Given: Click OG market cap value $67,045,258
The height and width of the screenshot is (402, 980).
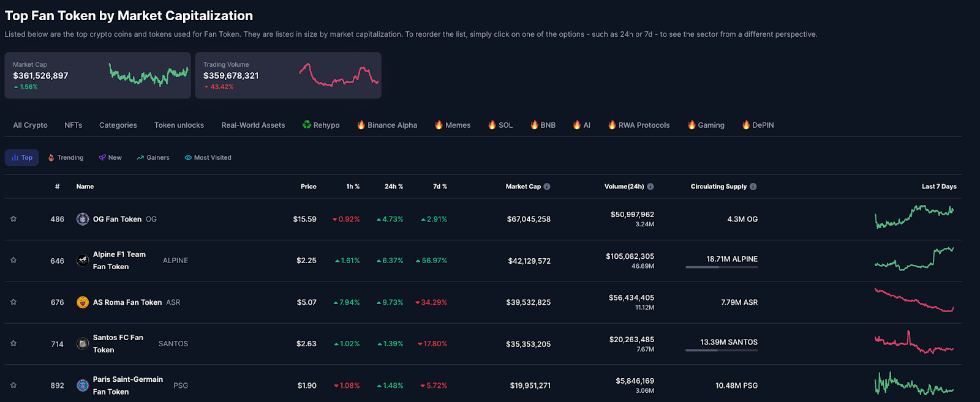Looking at the screenshot, I should pos(529,219).
